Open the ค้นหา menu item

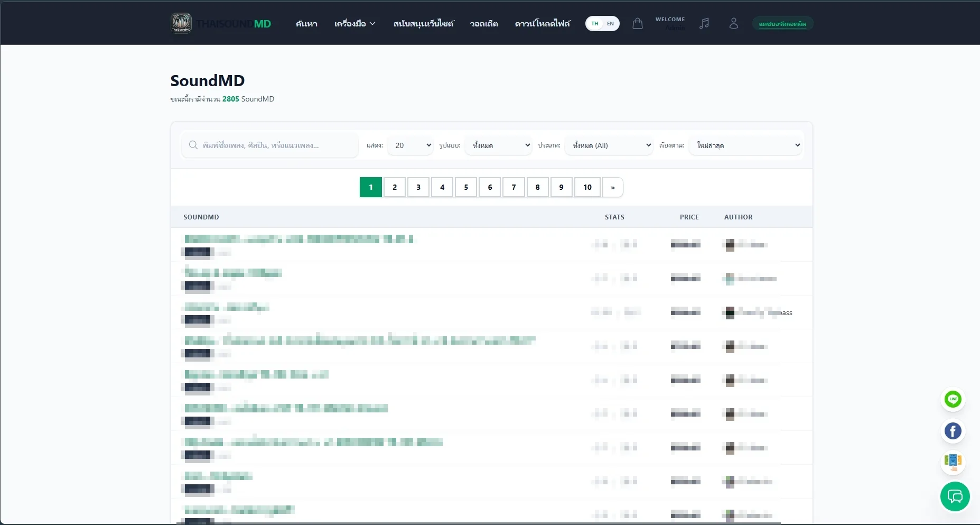(306, 23)
